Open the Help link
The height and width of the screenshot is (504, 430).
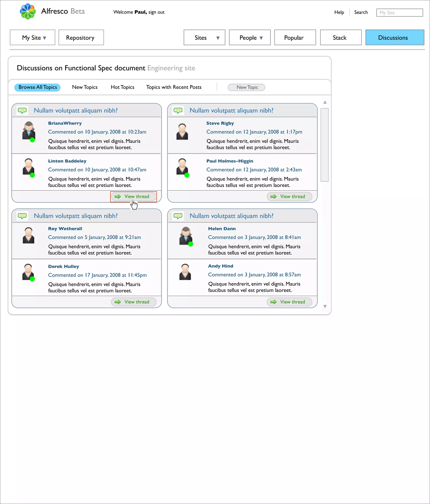point(339,12)
